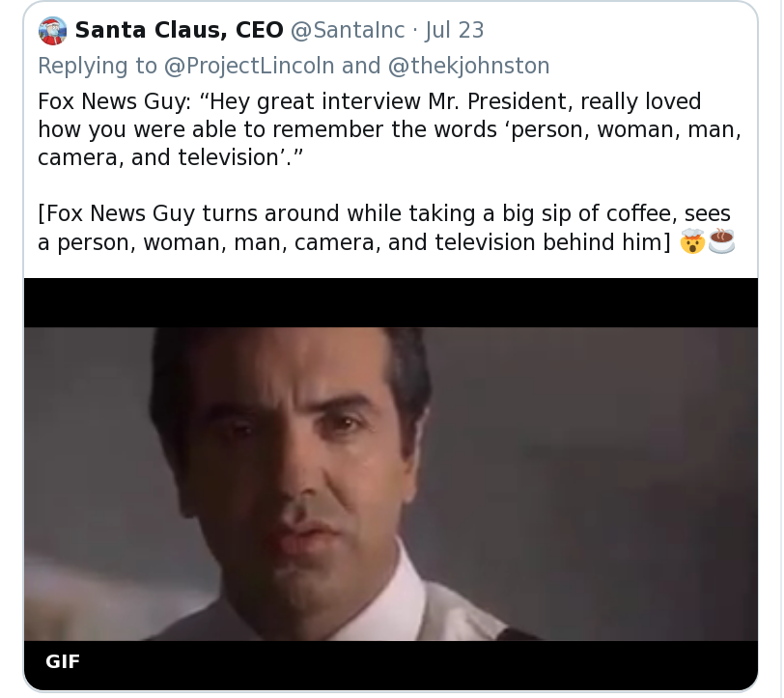Screen dimensions: 784x698
Task: Open the Jul 23 tweet timestamp
Action: pos(454,31)
